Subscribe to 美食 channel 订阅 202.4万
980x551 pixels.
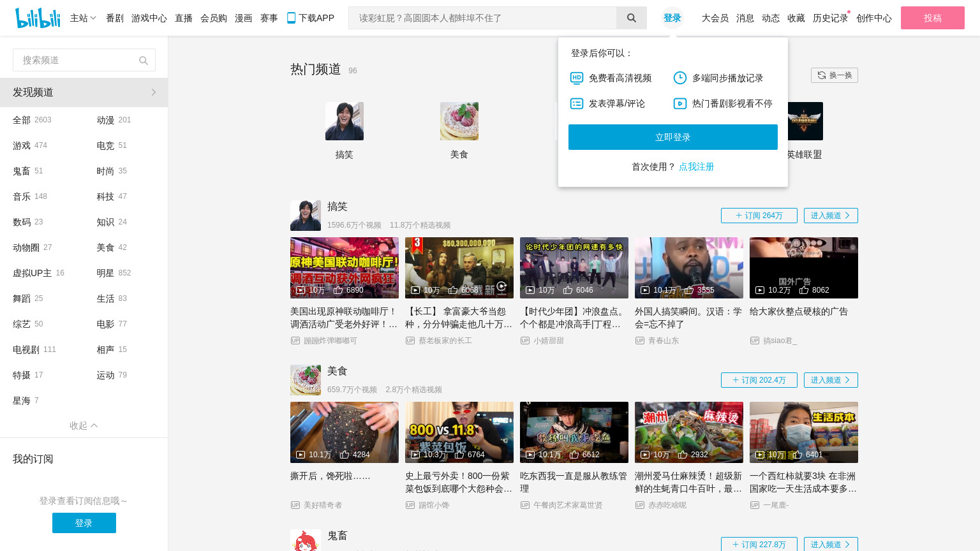pos(759,380)
